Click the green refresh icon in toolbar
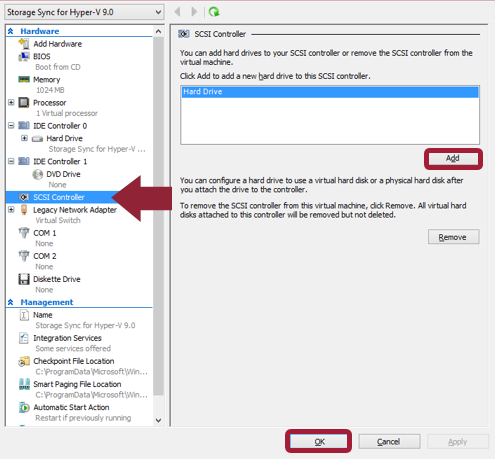The image size is (495, 459). click(x=214, y=12)
